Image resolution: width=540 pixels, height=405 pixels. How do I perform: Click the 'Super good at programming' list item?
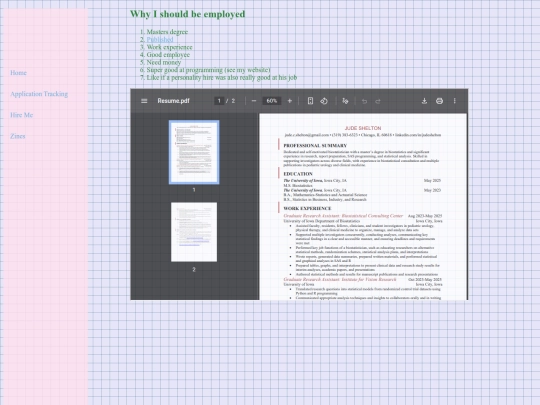[x=208, y=70]
